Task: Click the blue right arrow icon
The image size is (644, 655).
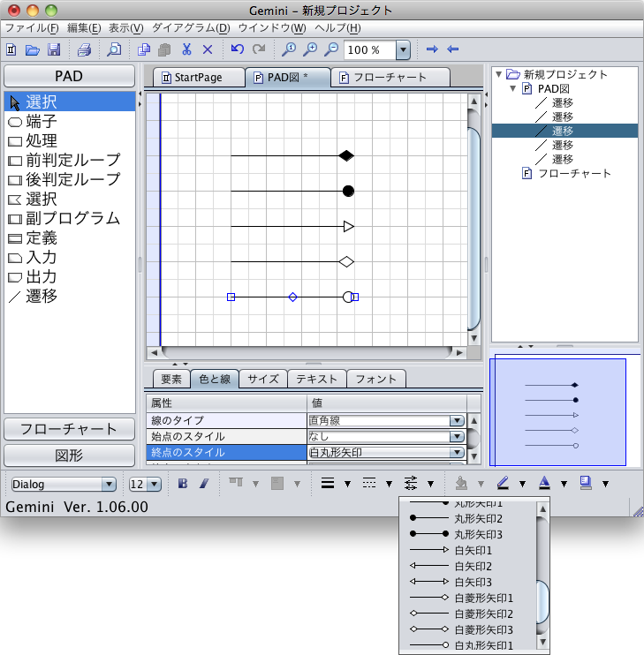Action: pos(432,49)
